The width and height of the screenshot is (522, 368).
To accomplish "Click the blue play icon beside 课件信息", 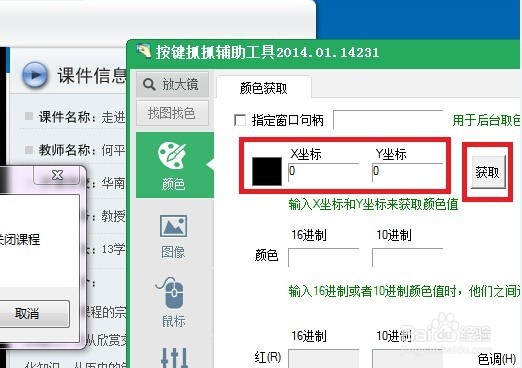I will coord(35,75).
